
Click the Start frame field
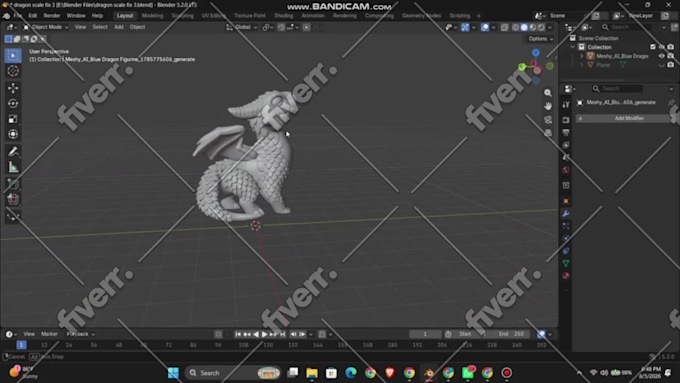click(x=472, y=334)
